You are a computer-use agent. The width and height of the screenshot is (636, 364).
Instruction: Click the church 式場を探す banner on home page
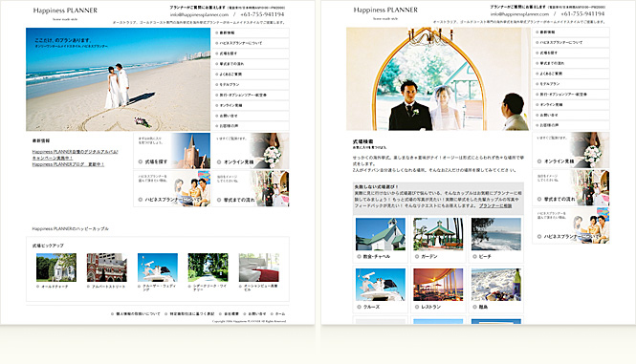172,151
